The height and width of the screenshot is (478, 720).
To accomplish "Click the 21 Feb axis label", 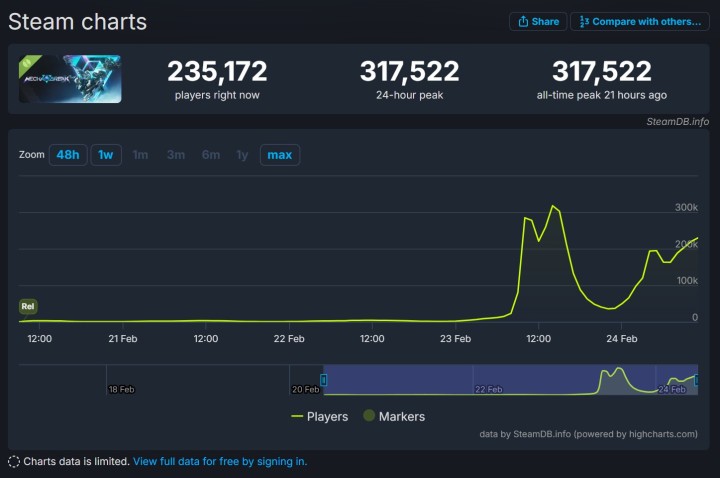I will click(x=123, y=339).
